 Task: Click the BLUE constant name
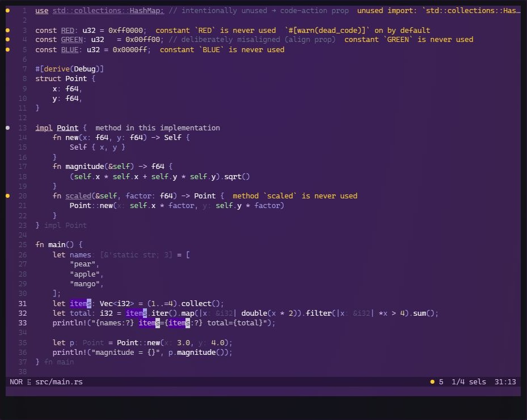(x=70, y=50)
